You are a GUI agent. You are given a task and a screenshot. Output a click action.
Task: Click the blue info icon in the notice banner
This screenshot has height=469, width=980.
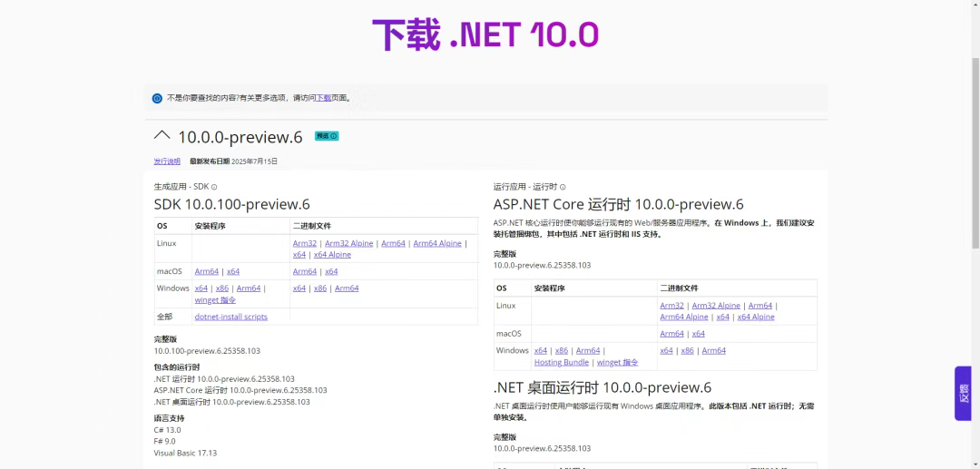click(157, 98)
